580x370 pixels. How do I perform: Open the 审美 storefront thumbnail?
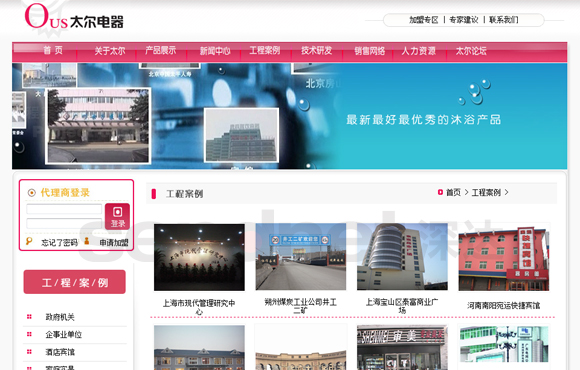(402, 347)
